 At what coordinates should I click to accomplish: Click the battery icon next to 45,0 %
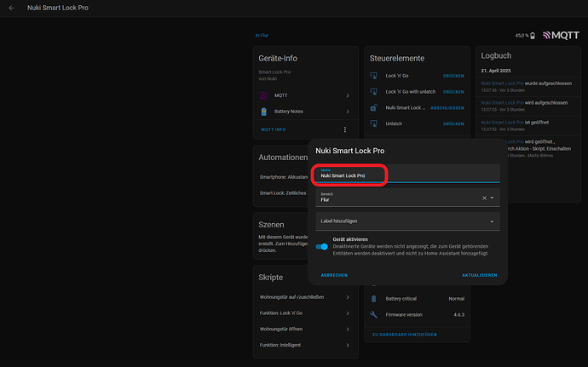click(533, 36)
